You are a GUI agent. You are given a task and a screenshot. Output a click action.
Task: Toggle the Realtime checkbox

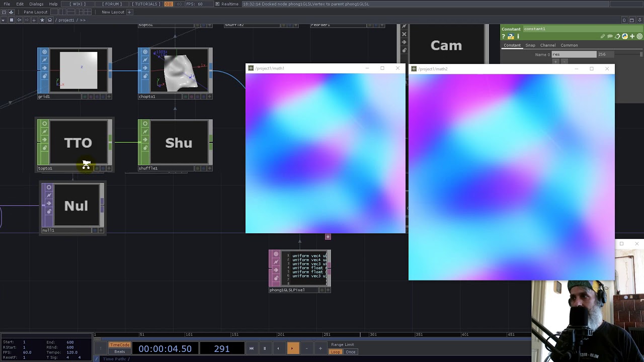[217, 4]
